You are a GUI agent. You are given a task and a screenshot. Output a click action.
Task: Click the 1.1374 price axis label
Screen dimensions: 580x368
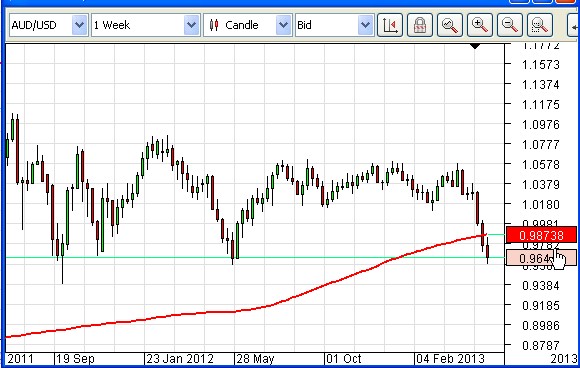(x=541, y=85)
